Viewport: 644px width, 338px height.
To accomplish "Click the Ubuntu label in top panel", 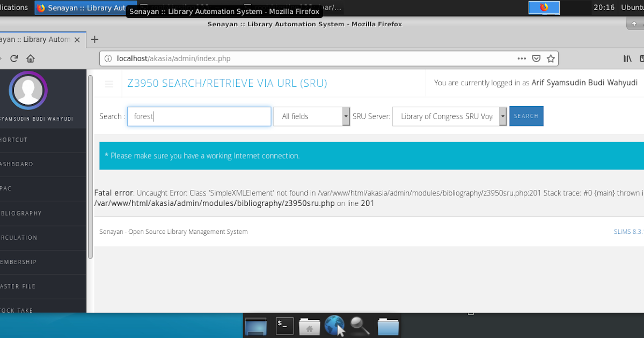I will pos(632,8).
